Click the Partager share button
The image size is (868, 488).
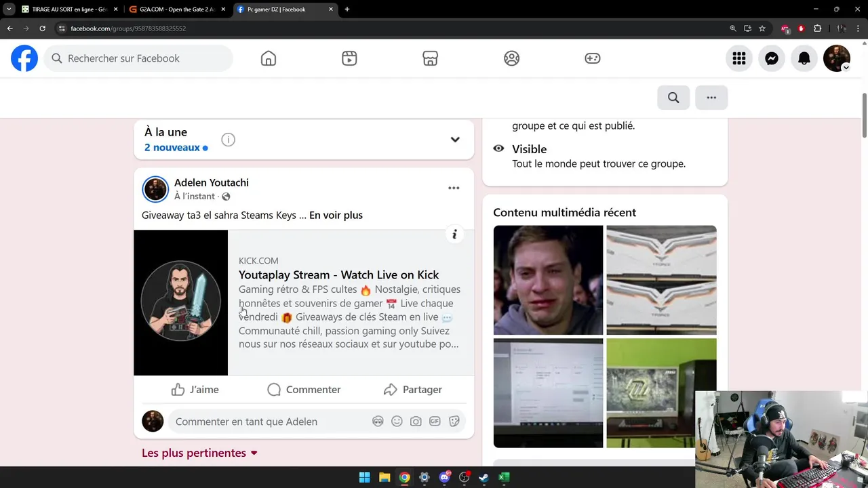tap(412, 390)
